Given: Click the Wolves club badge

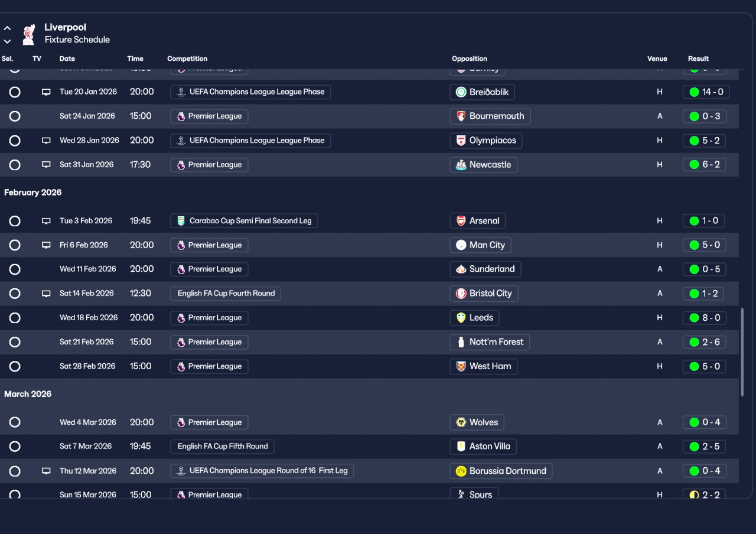Looking at the screenshot, I should [461, 422].
